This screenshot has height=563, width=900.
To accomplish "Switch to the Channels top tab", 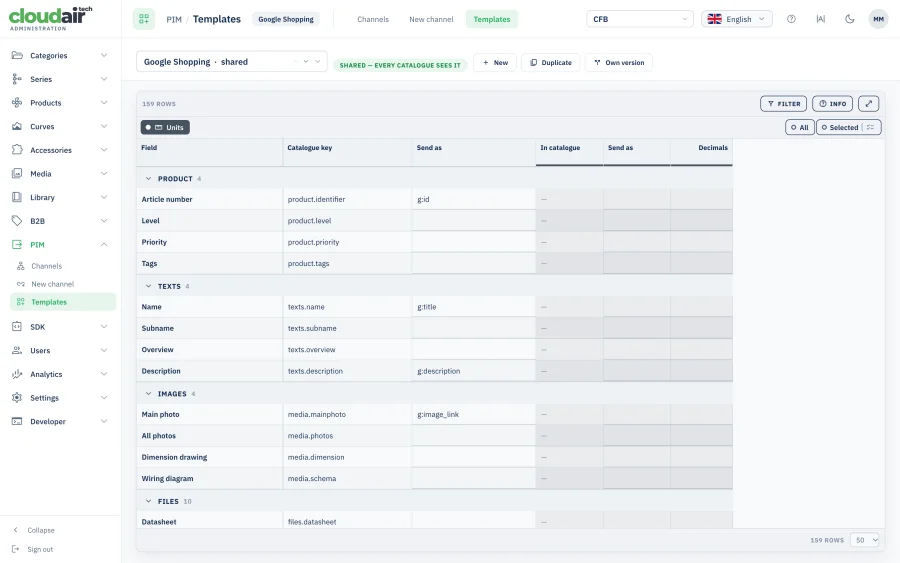I will (x=373, y=19).
